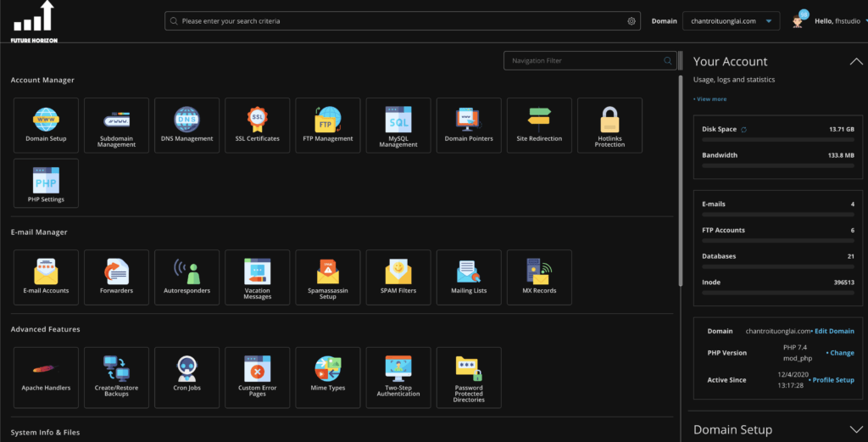The width and height of the screenshot is (868, 442).
Task: Open the domain selector dropdown
Action: click(731, 21)
